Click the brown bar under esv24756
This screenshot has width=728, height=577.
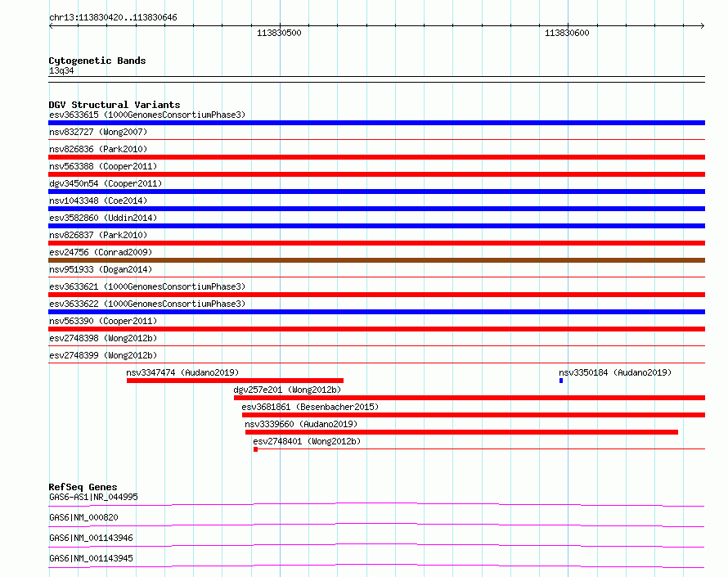(x=376, y=260)
